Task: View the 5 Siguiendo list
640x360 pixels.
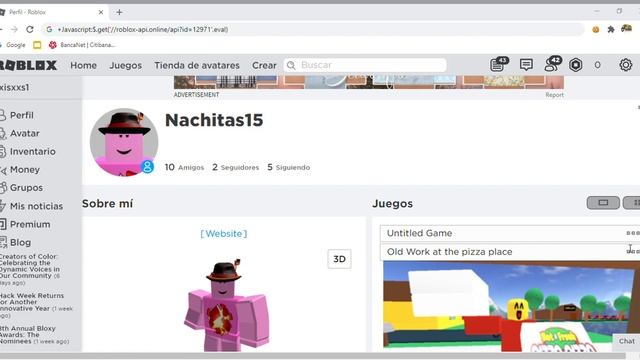Action: (x=289, y=167)
